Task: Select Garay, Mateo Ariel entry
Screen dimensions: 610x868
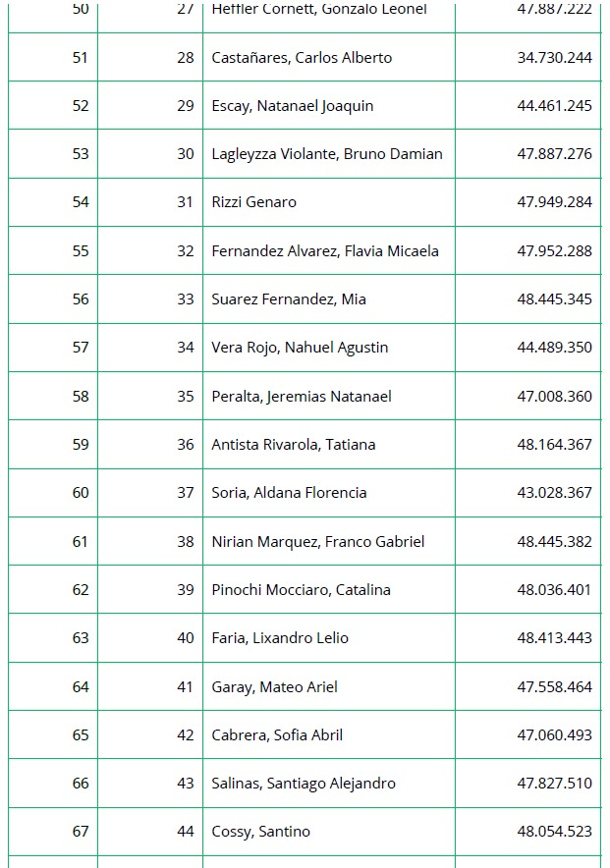Action: coord(274,687)
